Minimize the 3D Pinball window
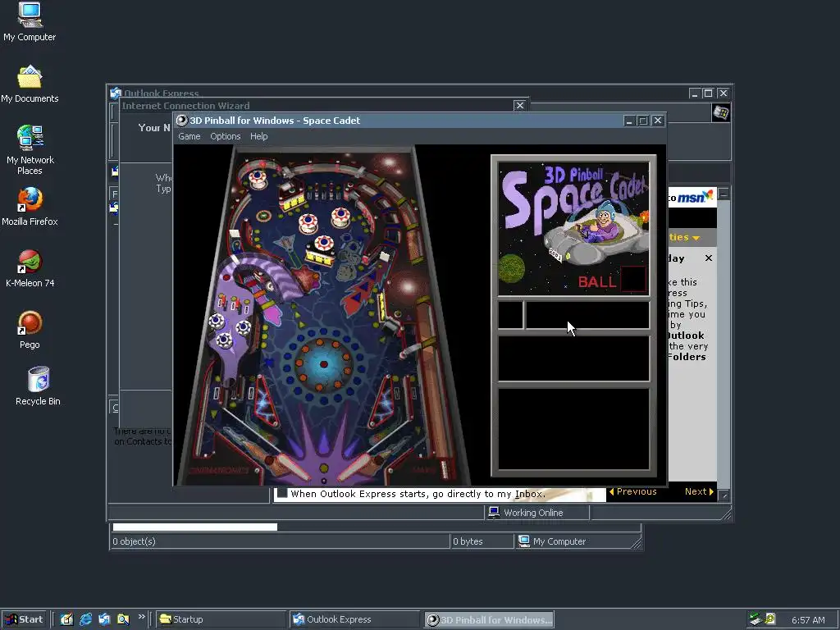 [x=629, y=121]
